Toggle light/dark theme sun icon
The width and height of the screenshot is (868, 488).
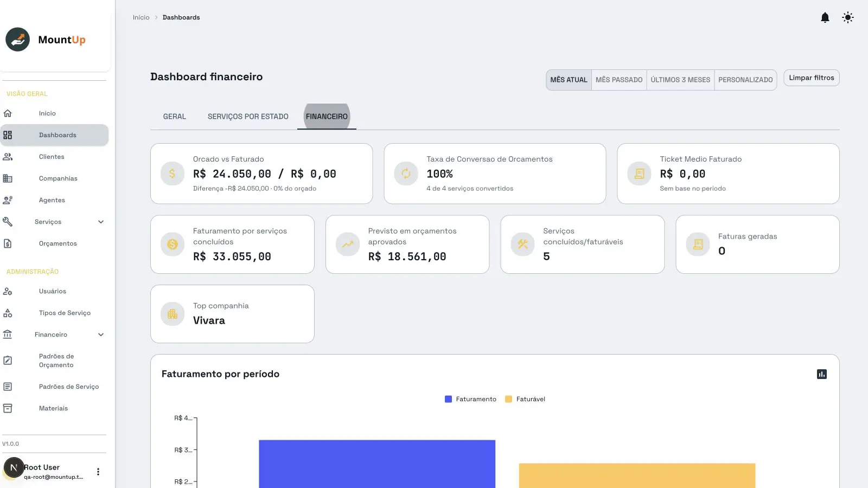(848, 17)
